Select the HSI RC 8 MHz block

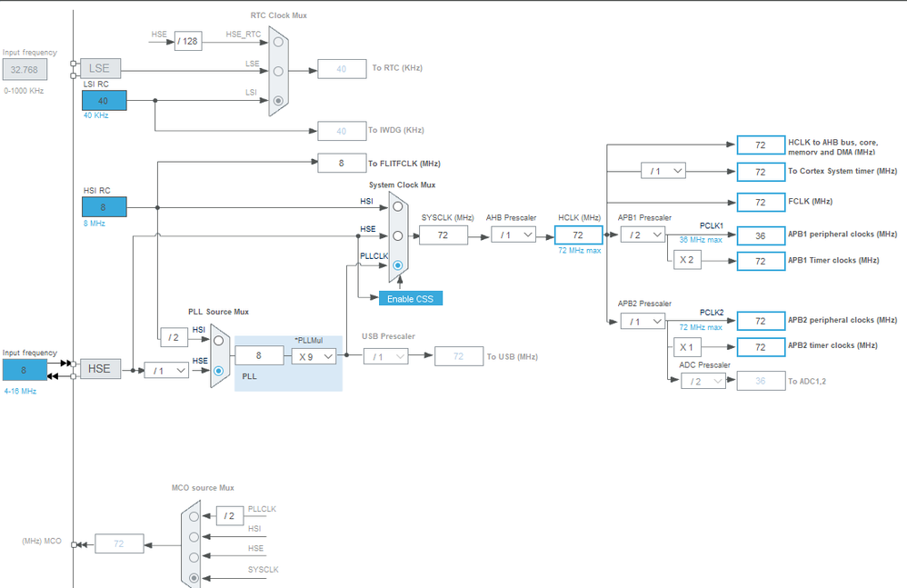point(105,207)
